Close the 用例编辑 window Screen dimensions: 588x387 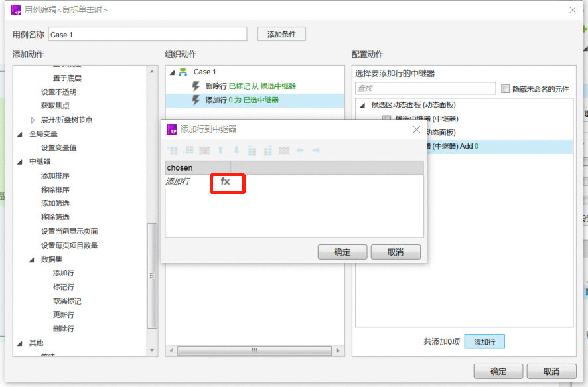click(x=573, y=10)
